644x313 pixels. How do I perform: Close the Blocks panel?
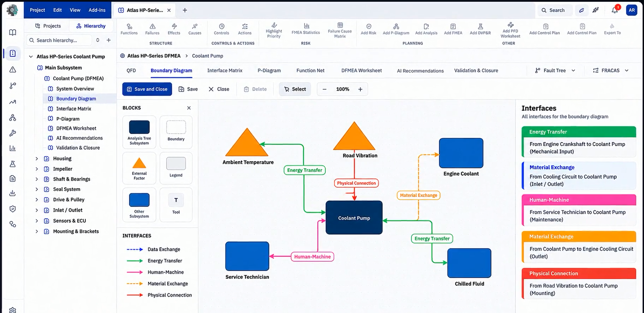pyautogui.click(x=189, y=108)
